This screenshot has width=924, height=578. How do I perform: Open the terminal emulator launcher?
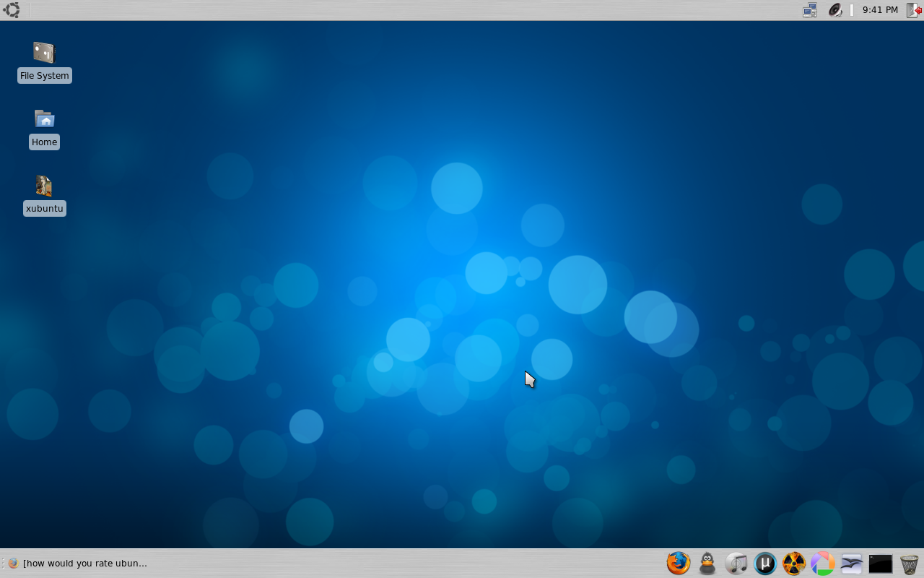[x=881, y=564]
